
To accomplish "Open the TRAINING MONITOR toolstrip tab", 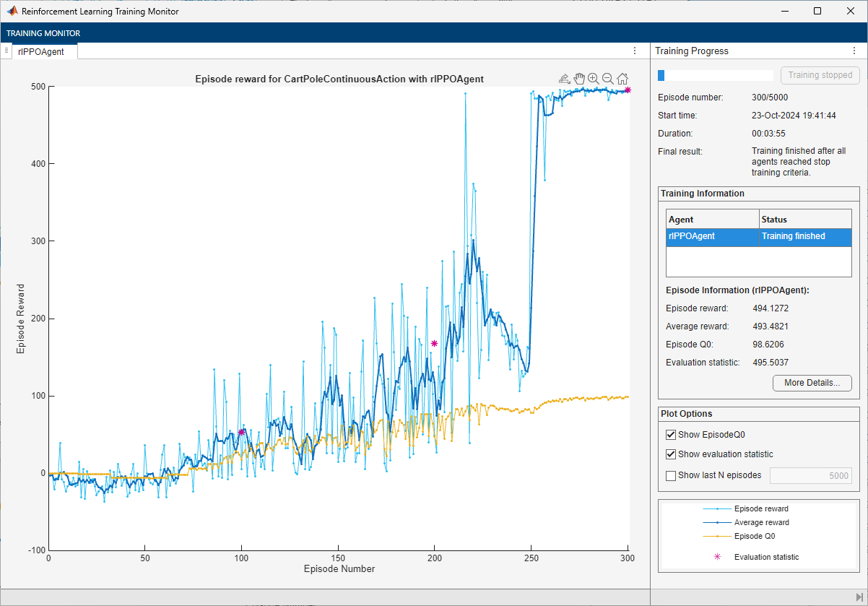I will click(43, 33).
